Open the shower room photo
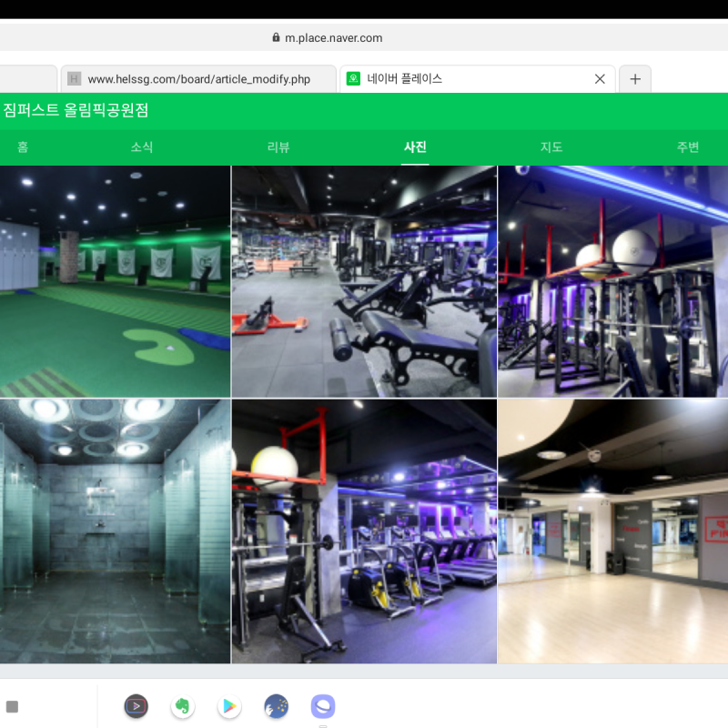This screenshot has height=728, width=728. point(116,531)
